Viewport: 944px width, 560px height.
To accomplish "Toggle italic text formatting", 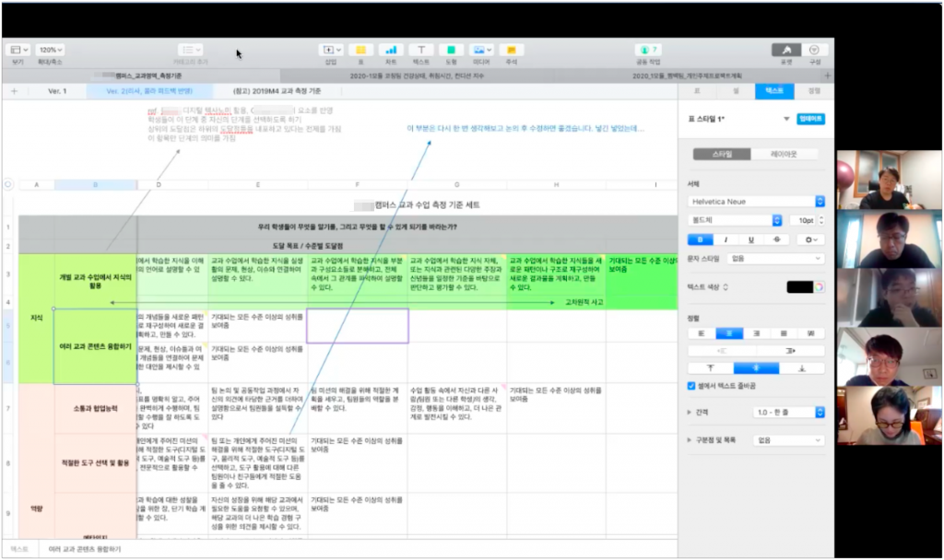I will pyautogui.click(x=726, y=239).
